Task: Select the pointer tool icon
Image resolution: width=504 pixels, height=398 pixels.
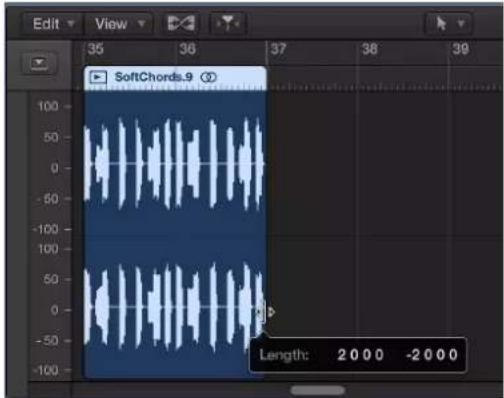Action: (x=441, y=24)
